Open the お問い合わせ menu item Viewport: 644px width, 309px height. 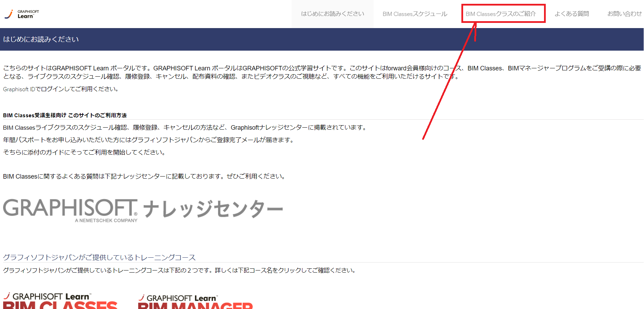coord(624,14)
